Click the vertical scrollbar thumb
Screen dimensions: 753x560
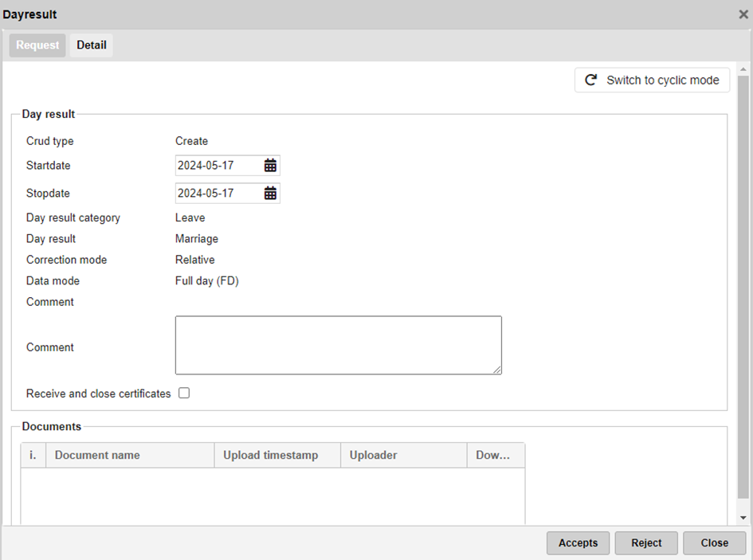pyautogui.click(x=743, y=287)
